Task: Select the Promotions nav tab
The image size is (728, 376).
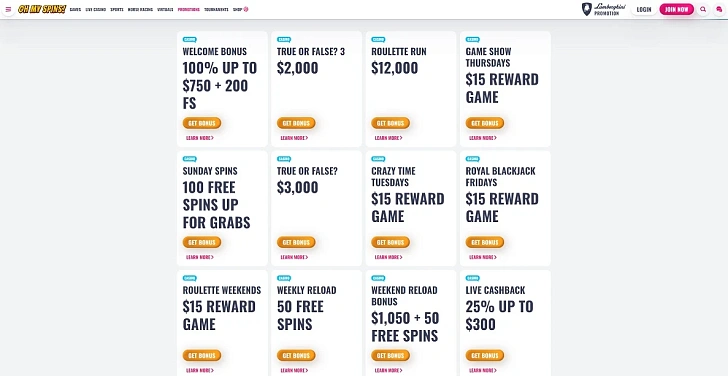Action: pyautogui.click(x=188, y=9)
